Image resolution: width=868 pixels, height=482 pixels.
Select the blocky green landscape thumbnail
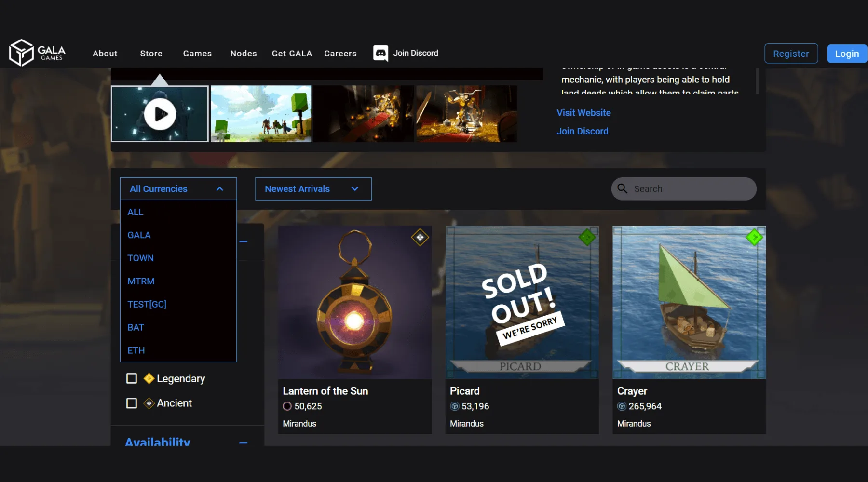[x=261, y=114]
